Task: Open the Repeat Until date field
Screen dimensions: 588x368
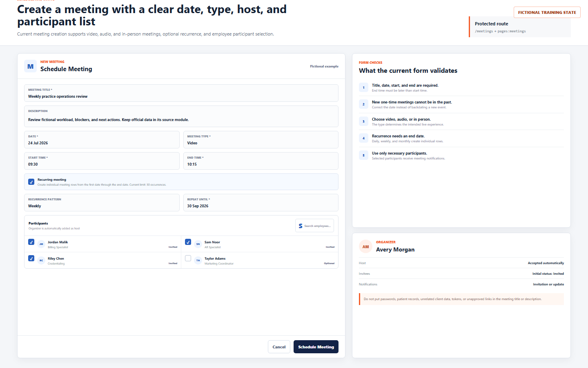Action: pyautogui.click(x=261, y=203)
